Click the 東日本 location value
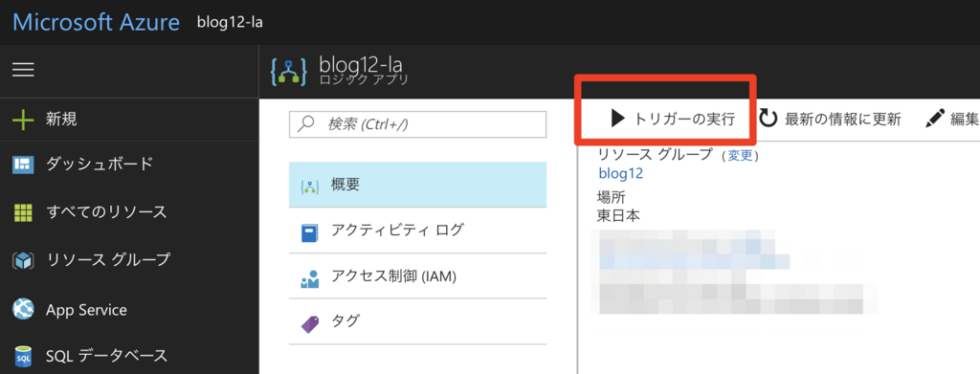The image size is (980, 374). coord(619,215)
